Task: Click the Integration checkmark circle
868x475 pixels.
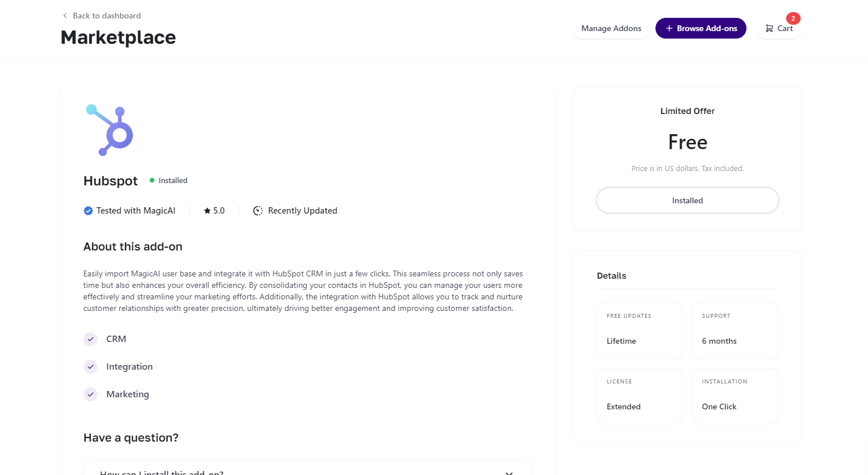Action: point(90,367)
